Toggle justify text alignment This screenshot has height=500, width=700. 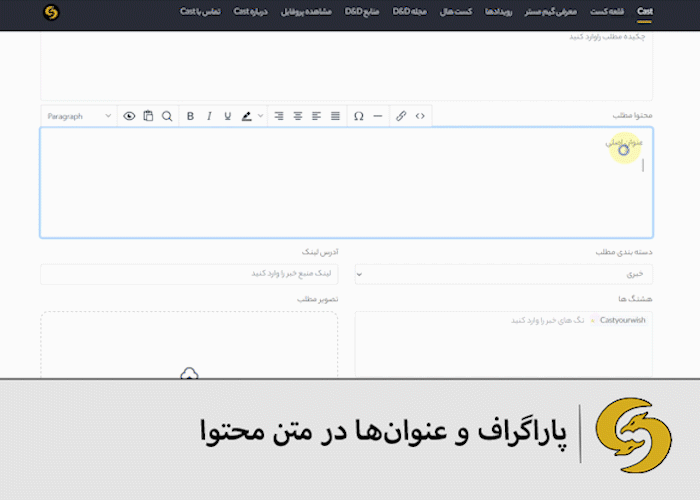[335, 116]
